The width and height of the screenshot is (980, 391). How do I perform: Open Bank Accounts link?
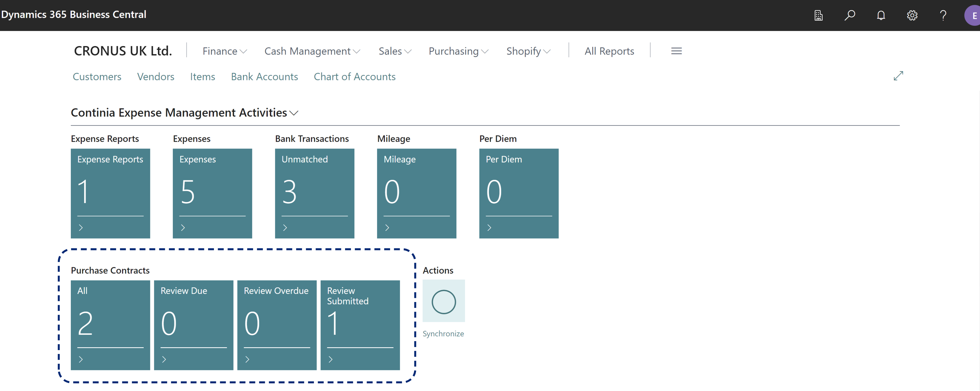coord(264,76)
